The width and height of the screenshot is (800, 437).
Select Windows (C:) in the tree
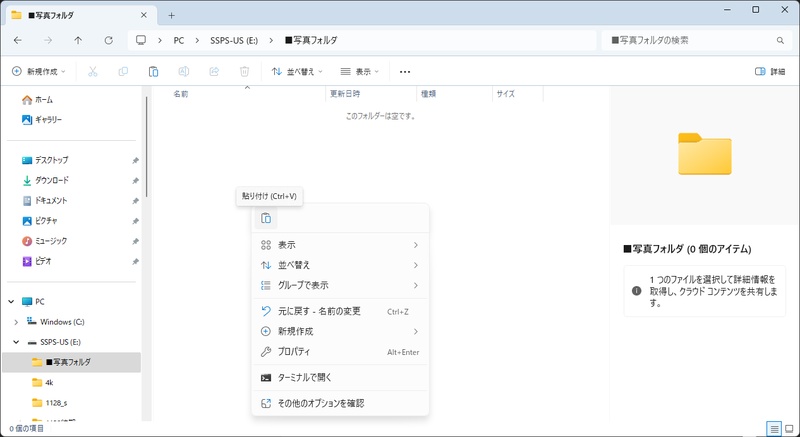pos(62,322)
